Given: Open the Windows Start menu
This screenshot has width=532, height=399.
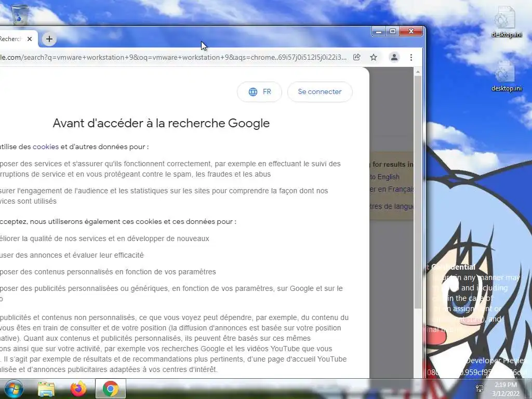Looking at the screenshot, I should [x=14, y=389].
